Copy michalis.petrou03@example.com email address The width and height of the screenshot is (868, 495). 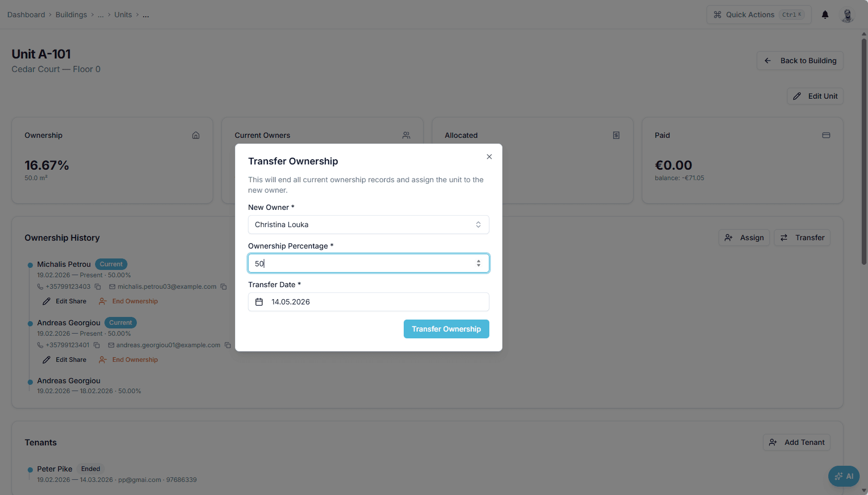pyautogui.click(x=224, y=287)
